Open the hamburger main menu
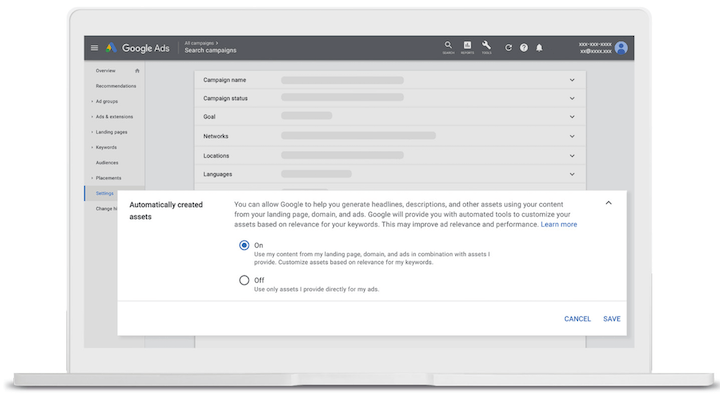This screenshot has width=720, height=394. 94,48
